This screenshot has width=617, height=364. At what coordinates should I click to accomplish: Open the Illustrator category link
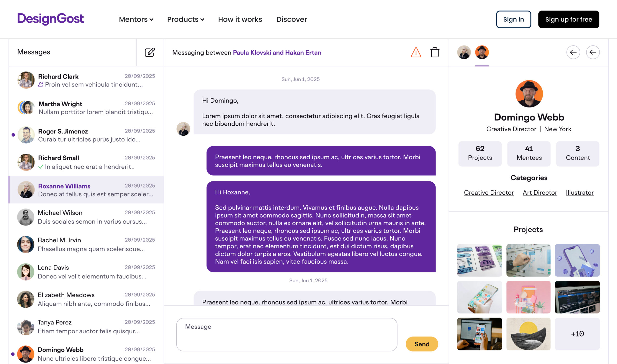point(579,192)
